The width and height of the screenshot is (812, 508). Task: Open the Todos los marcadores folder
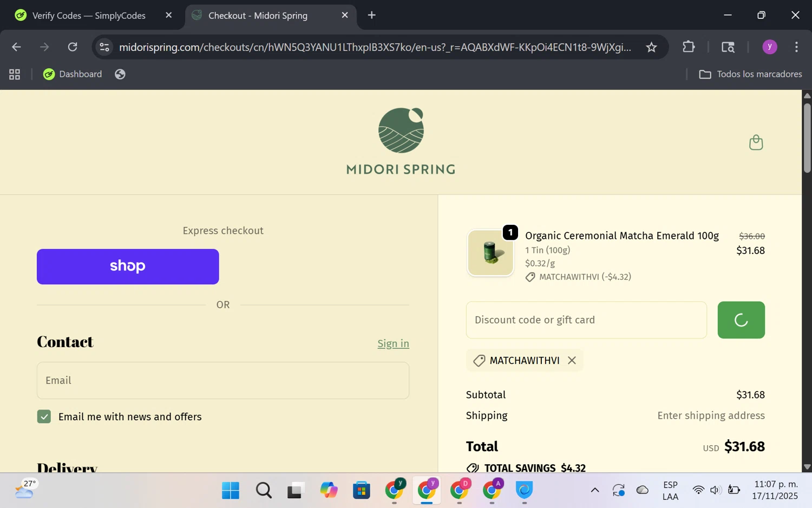pos(750,74)
